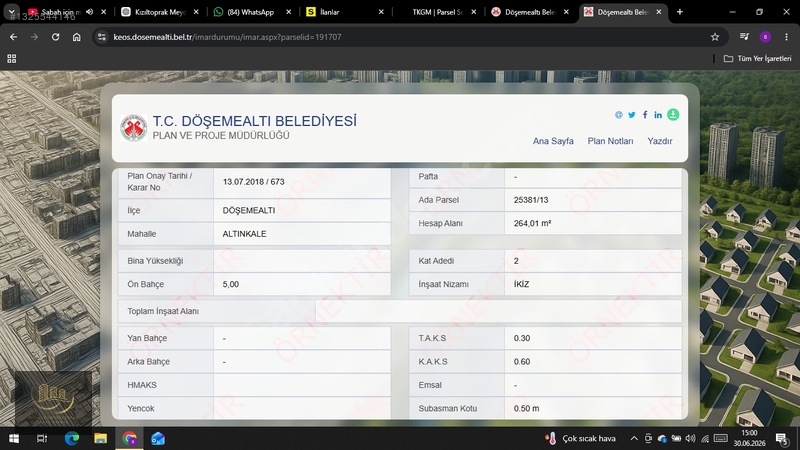This screenshot has height=450, width=800.
Task: Share the page on Facebook
Action: coord(645,115)
